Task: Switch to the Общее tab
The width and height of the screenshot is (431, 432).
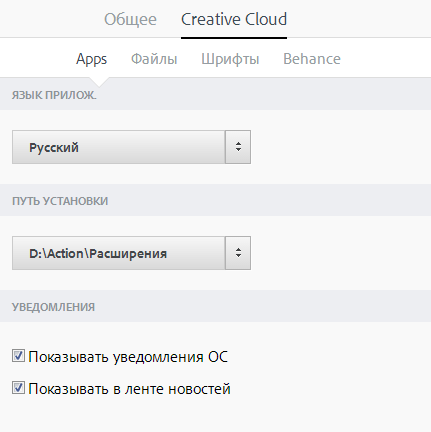Action: [x=130, y=19]
